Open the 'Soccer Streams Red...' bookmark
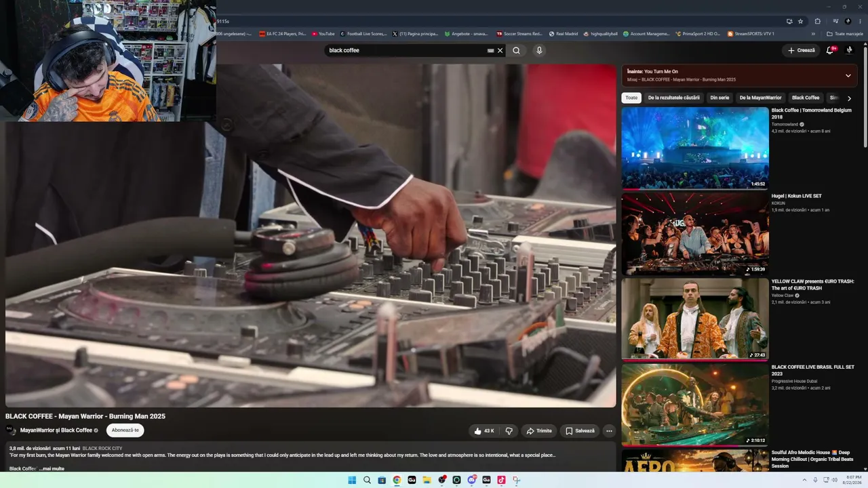The height and width of the screenshot is (488, 868). pos(519,34)
